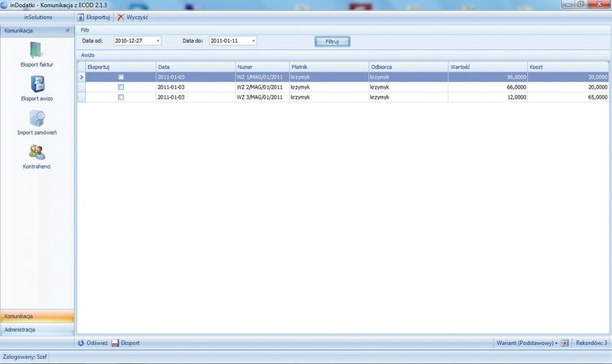
Task: Open the Kontrahenci icon
Action: click(x=37, y=156)
